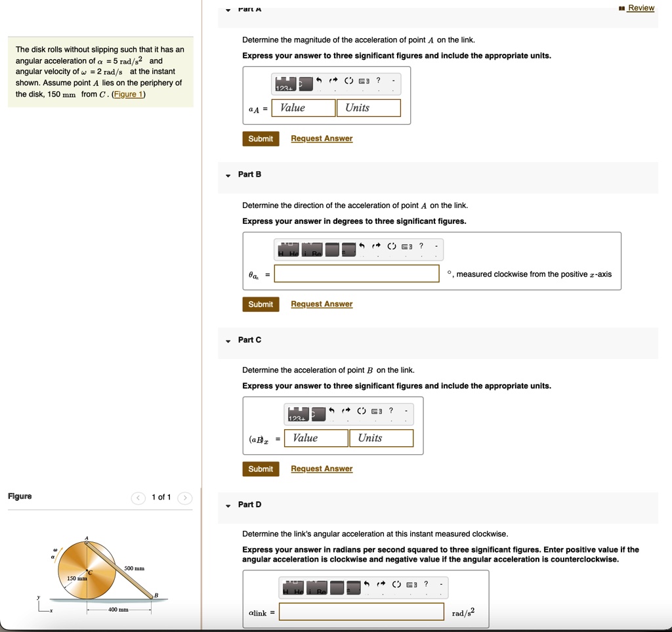Open keyboard shortcuts icon in Part A toolbar
The height and width of the screenshot is (632, 672).
[x=364, y=81]
